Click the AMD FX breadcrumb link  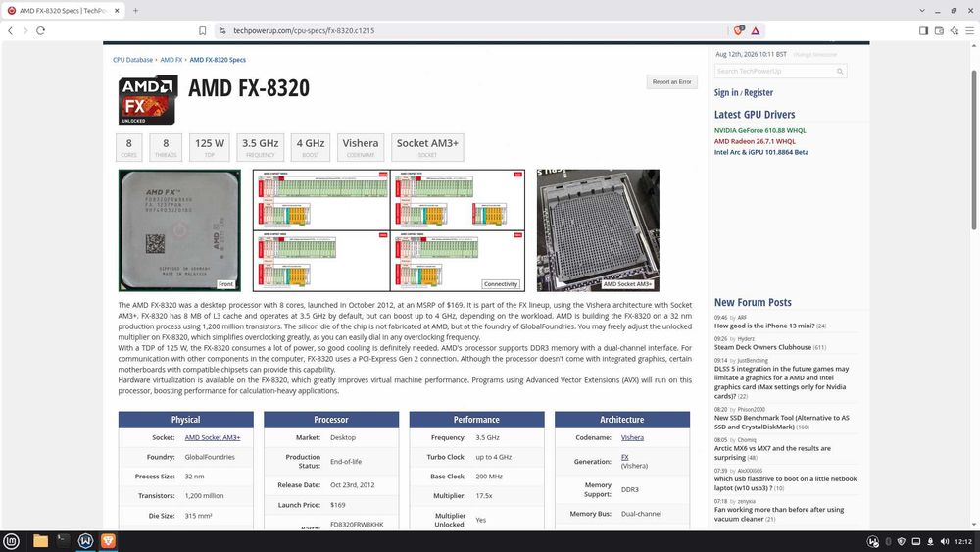[x=171, y=60]
